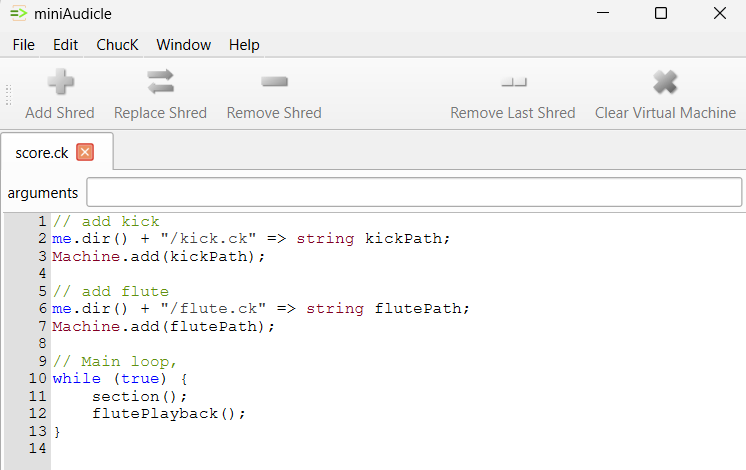
Task: Click the "/flute.ck" string literal
Action: pos(213,308)
